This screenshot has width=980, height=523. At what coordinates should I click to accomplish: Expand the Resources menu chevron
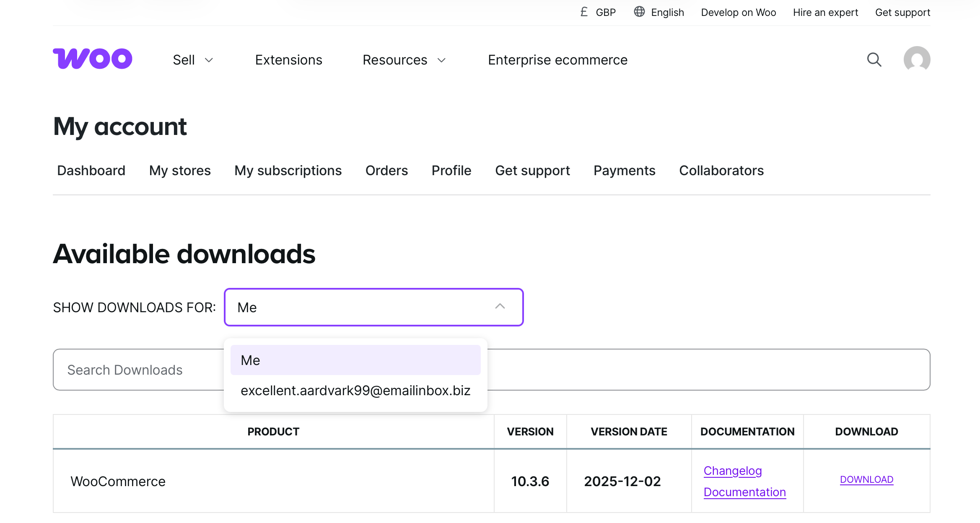[441, 60]
